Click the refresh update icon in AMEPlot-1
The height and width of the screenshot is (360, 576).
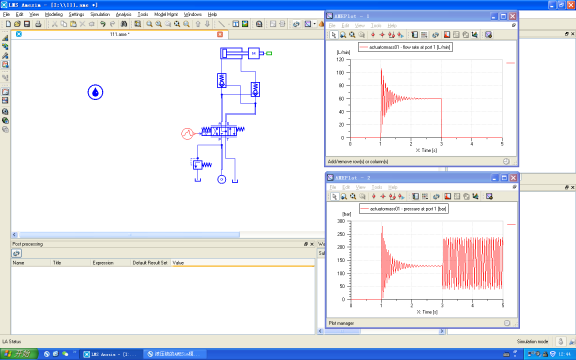[x=435, y=35]
